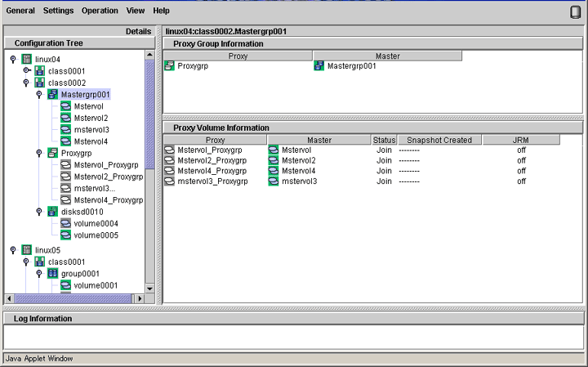Click the tree horizontal scrollbar right arrow

[139, 298]
